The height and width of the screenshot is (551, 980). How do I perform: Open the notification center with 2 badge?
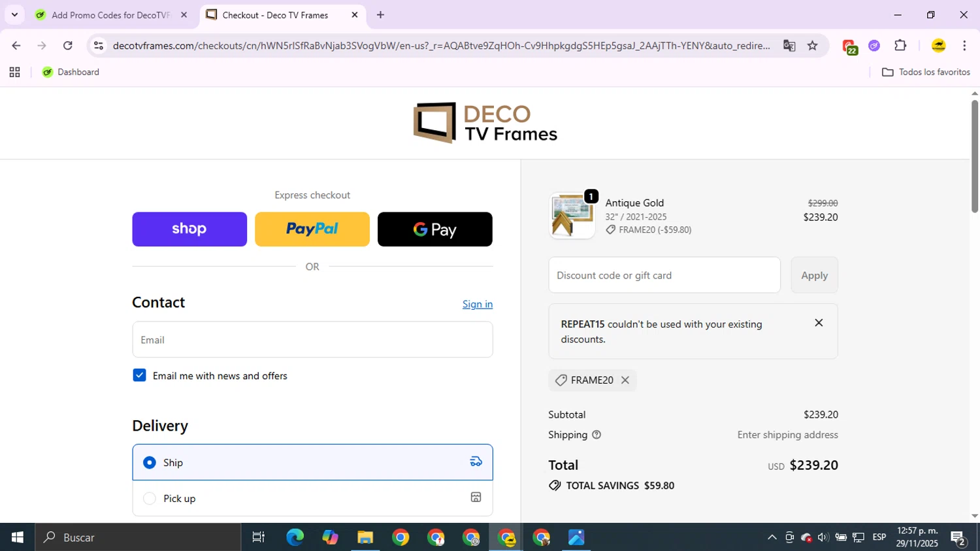959,538
